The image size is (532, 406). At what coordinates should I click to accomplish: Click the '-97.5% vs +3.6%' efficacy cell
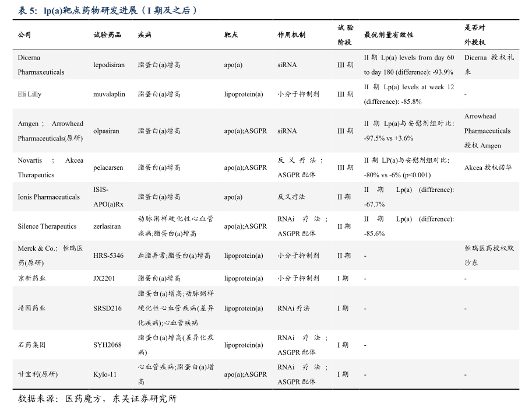[x=409, y=131]
